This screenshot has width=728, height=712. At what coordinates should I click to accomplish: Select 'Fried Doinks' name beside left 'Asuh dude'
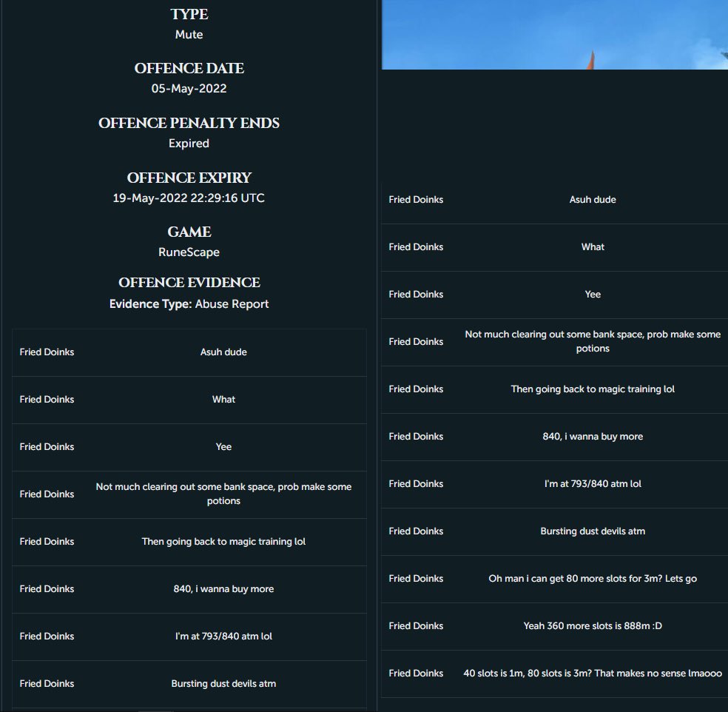click(x=47, y=352)
